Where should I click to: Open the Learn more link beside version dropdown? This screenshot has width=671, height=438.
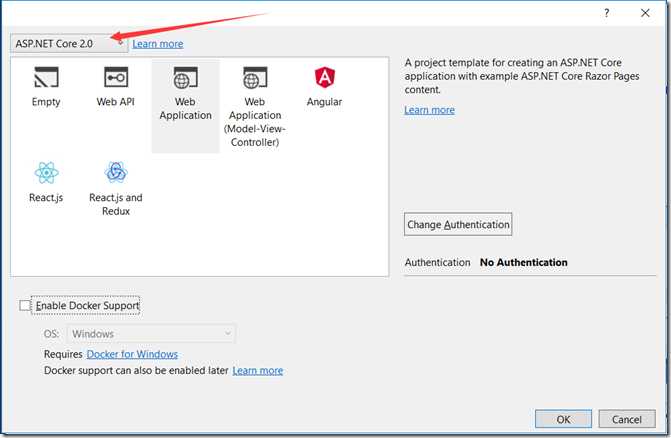pyautogui.click(x=158, y=44)
